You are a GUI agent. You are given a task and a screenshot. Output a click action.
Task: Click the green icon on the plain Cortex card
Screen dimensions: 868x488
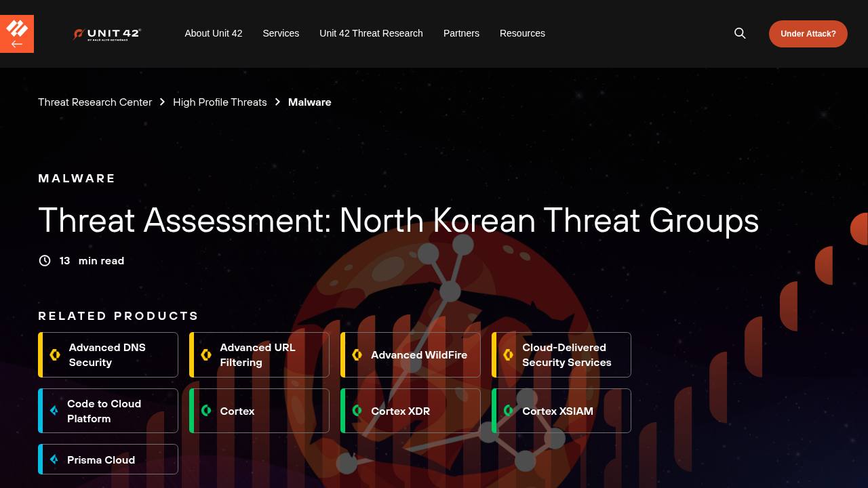pos(206,411)
